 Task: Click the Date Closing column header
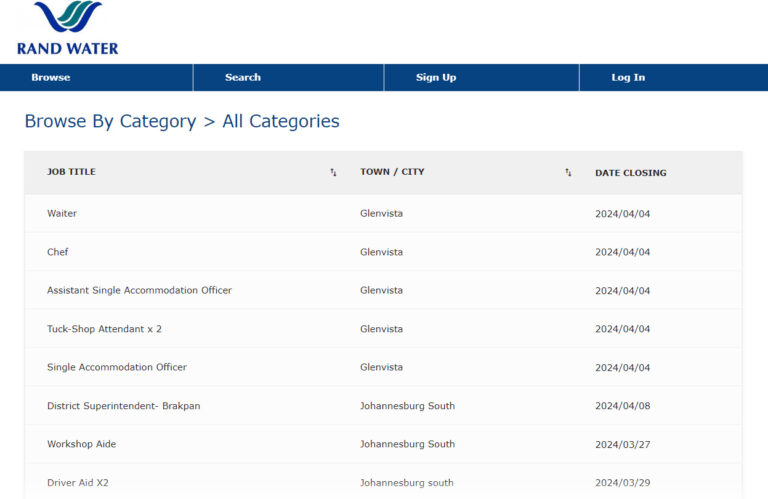click(x=630, y=173)
